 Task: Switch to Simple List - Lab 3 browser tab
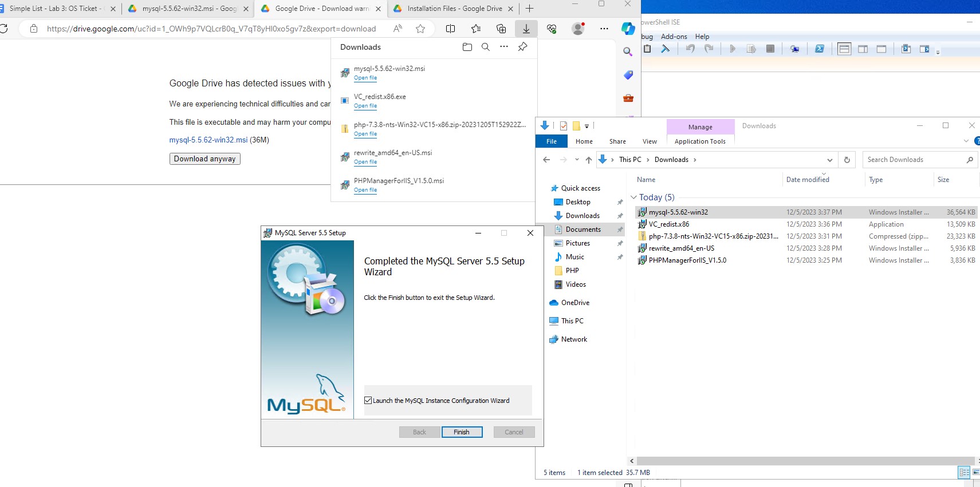tap(55, 9)
